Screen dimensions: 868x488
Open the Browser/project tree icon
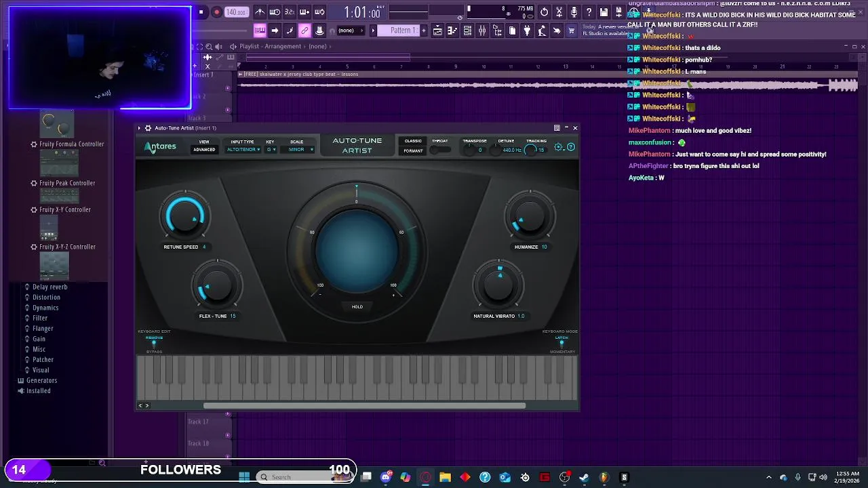tap(497, 30)
